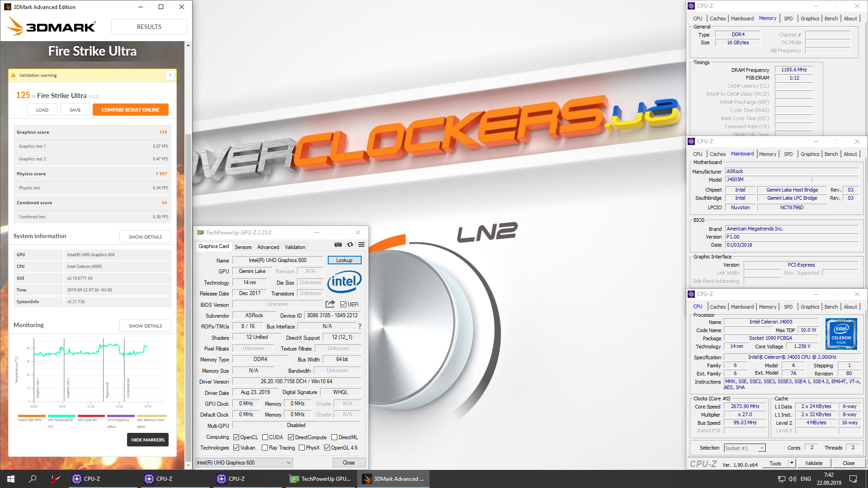Click CPU Temperature teal legend swatch

coord(61,416)
